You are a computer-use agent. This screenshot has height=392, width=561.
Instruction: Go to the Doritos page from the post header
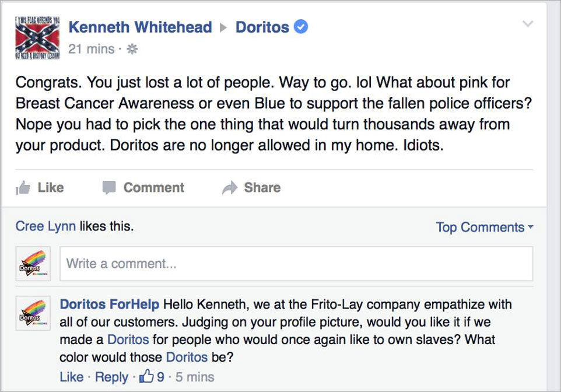[x=262, y=27]
